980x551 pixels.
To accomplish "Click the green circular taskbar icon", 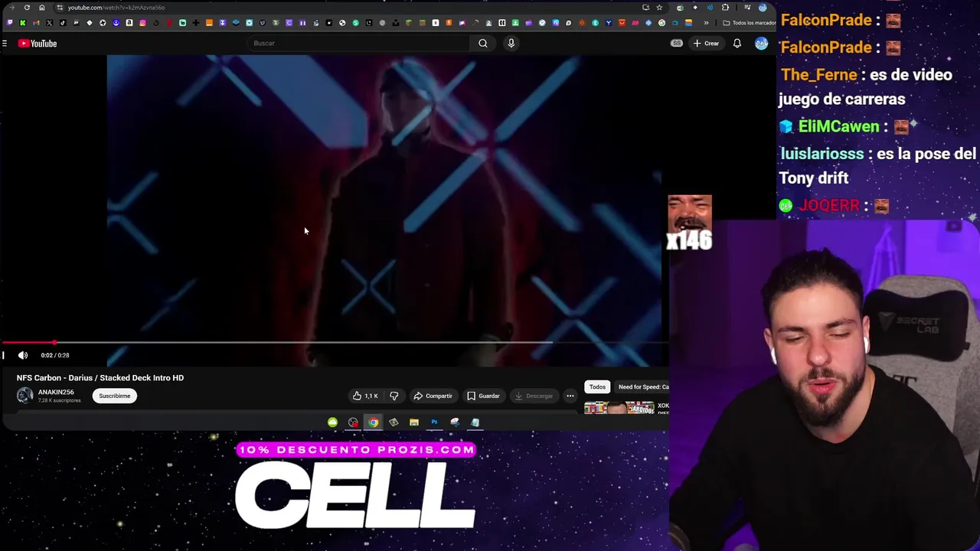I will 332,422.
